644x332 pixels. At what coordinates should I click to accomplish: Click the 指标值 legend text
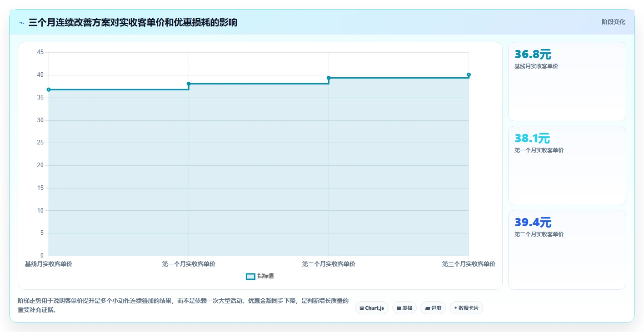point(265,276)
